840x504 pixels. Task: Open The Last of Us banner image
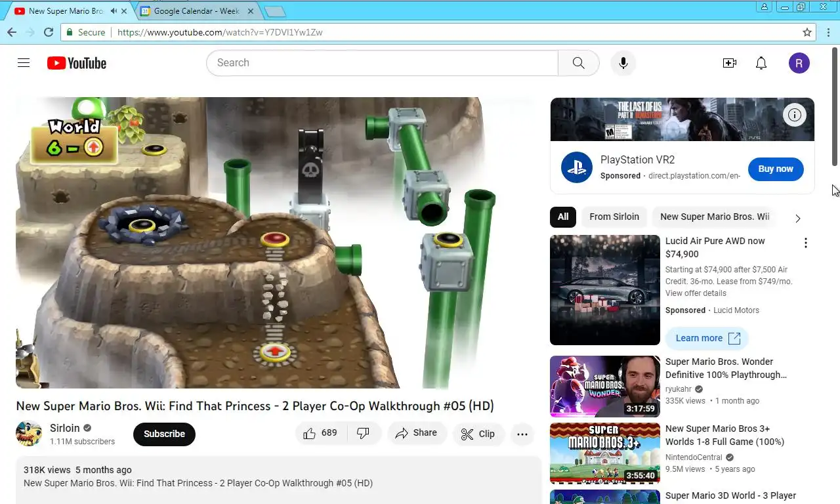point(682,119)
